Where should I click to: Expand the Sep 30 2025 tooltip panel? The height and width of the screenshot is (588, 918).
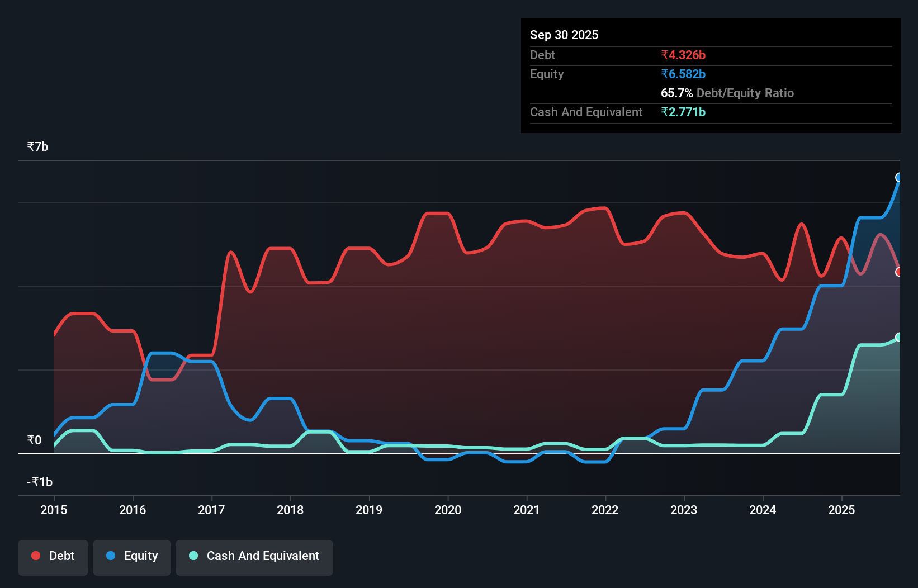tap(564, 35)
